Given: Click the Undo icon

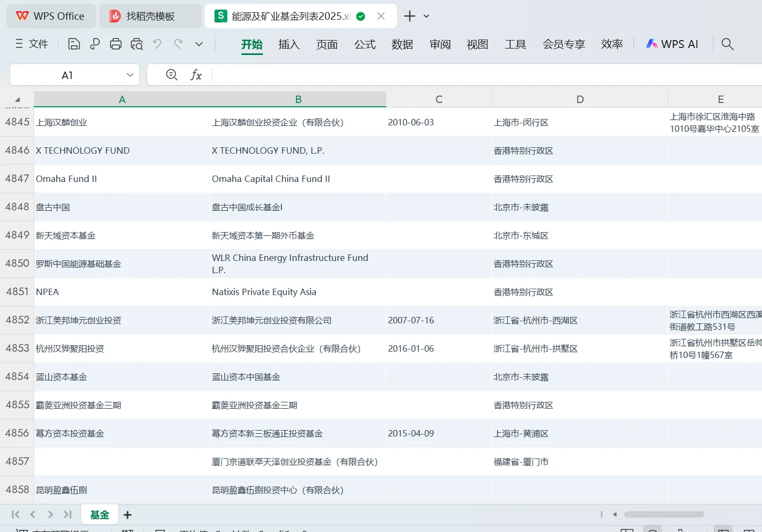Looking at the screenshot, I should click(x=157, y=44).
